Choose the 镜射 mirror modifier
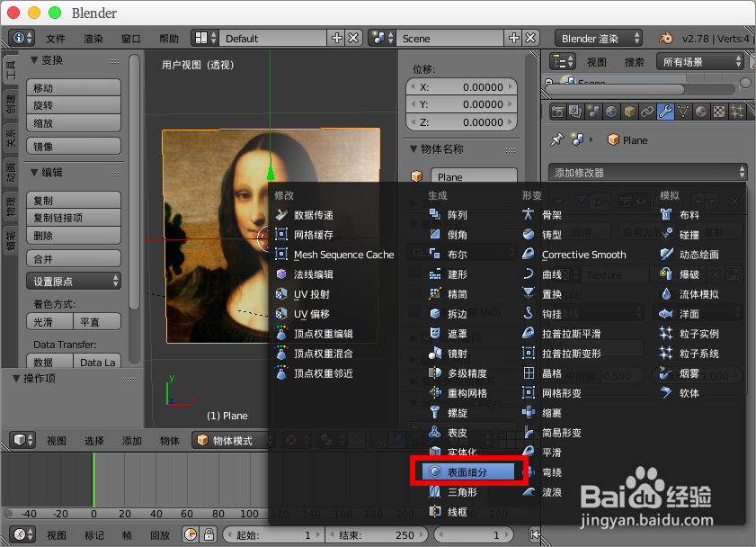 click(x=449, y=354)
